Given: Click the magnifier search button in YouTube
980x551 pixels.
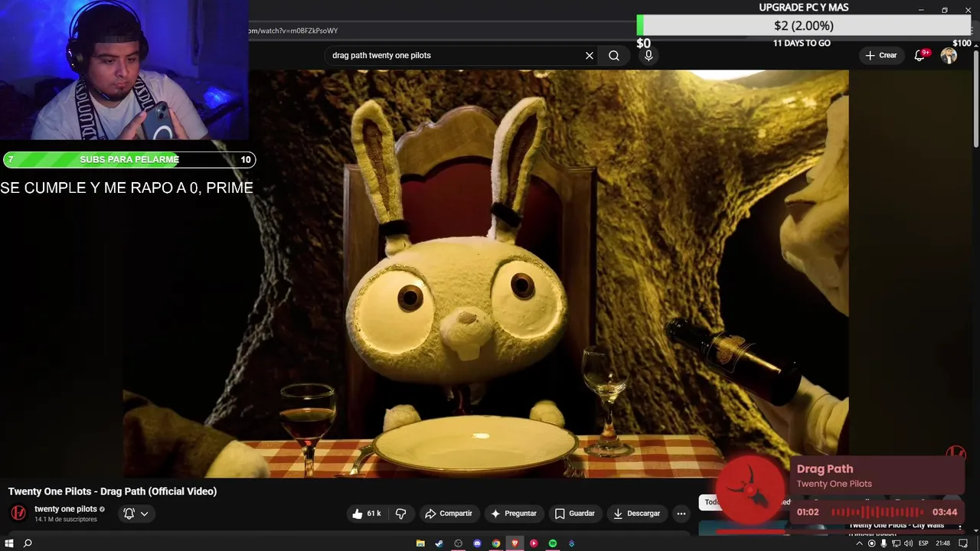Looking at the screenshot, I should [614, 55].
